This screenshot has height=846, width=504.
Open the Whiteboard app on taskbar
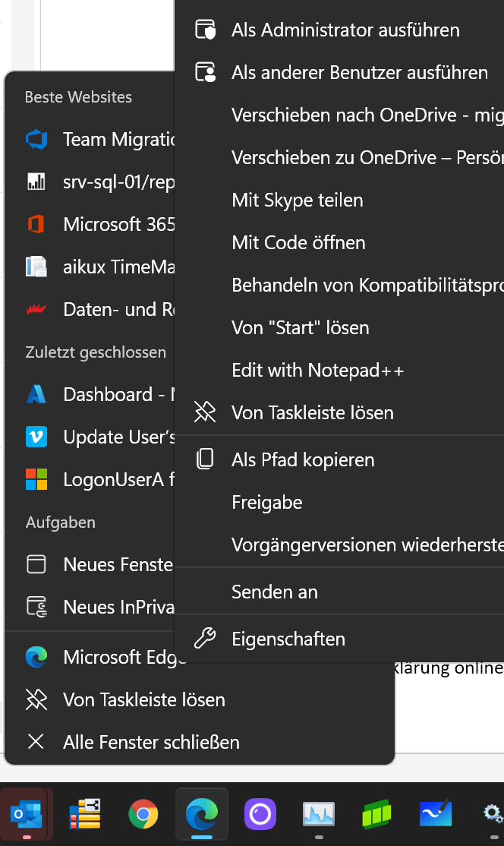click(x=436, y=813)
